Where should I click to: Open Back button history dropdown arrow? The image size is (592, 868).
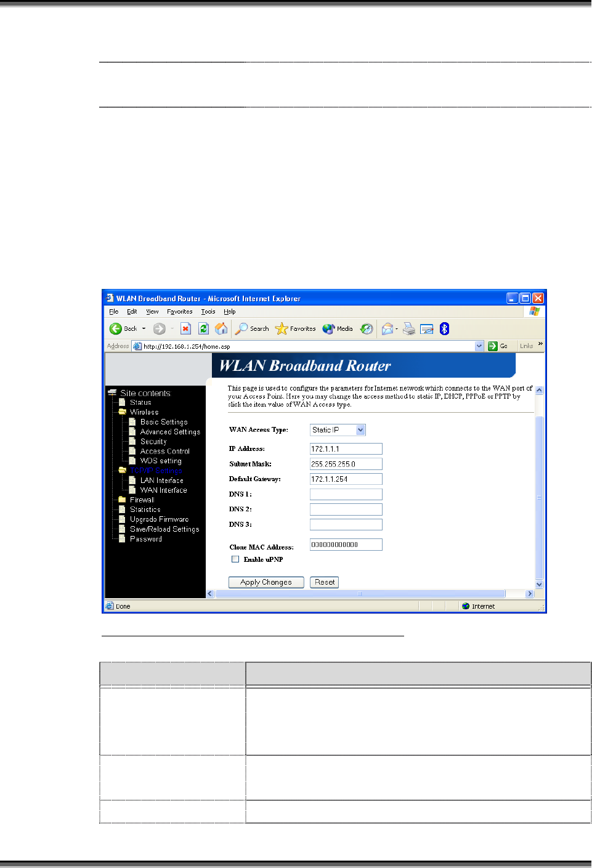coord(144,329)
